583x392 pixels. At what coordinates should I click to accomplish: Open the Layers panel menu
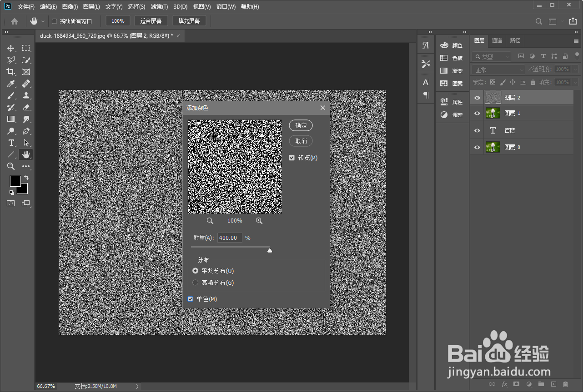pyautogui.click(x=576, y=41)
